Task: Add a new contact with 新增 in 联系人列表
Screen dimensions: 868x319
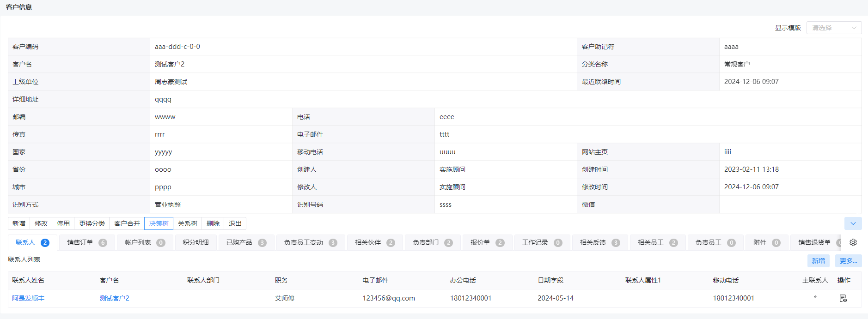Action: (818, 261)
